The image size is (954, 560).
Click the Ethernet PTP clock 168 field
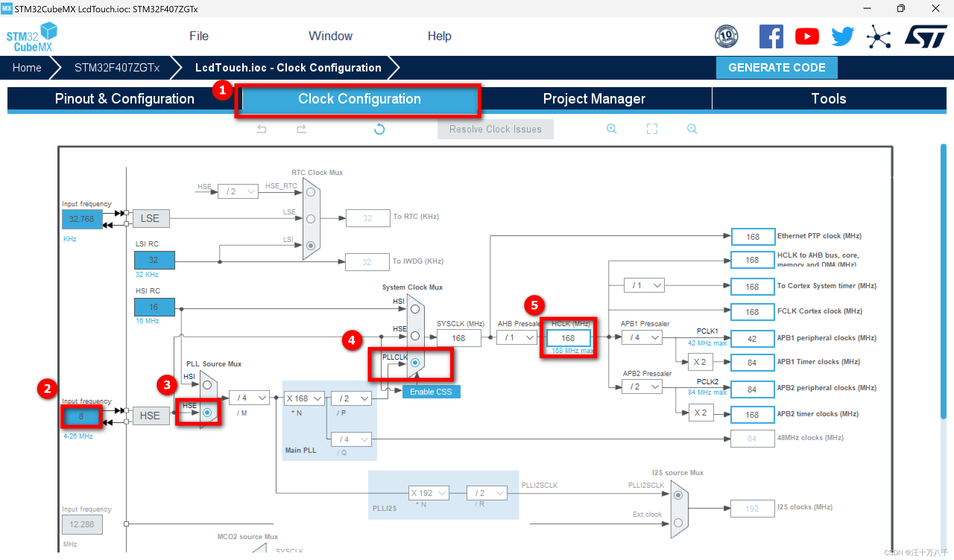pyautogui.click(x=753, y=236)
